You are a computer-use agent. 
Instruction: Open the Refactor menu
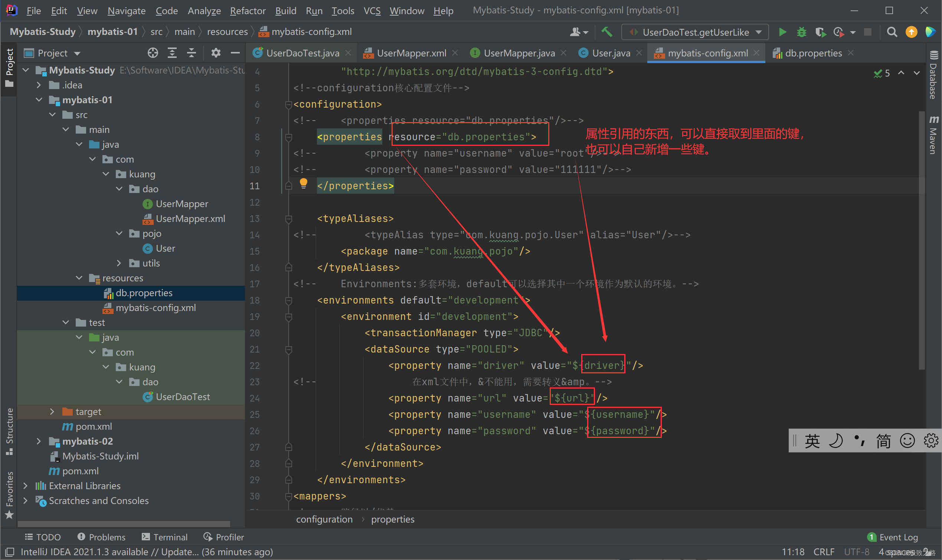tap(248, 10)
